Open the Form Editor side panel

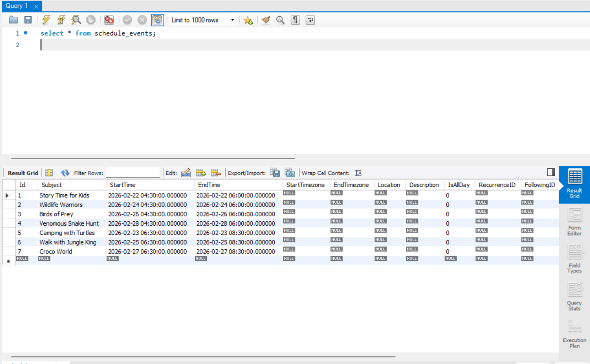click(574, 222)
